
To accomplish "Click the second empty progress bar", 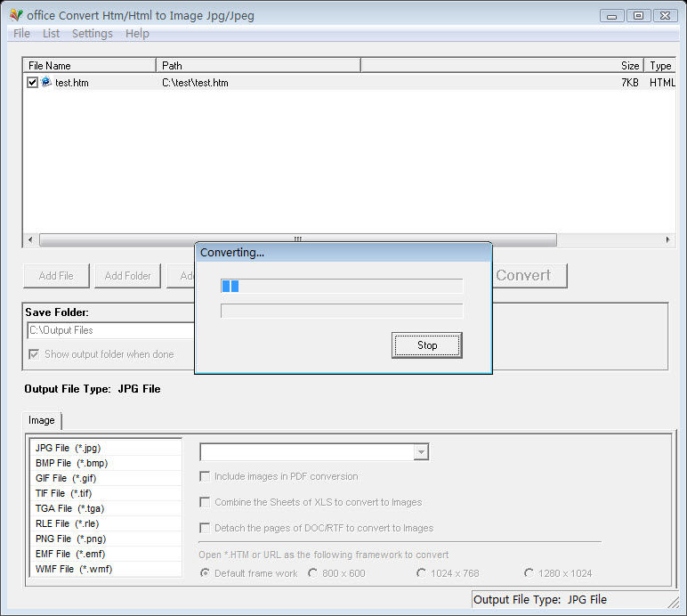I will tap(342, 311).
